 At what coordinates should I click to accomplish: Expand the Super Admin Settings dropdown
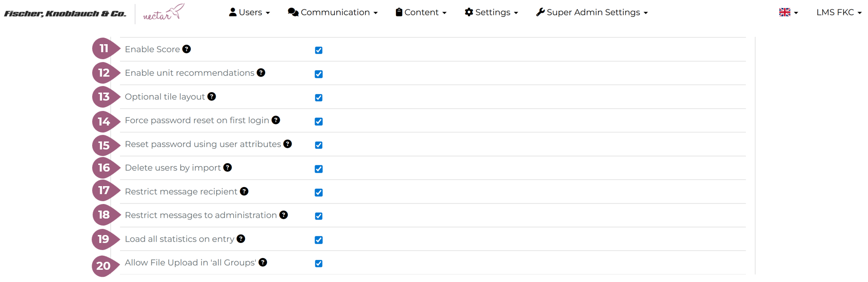click(x=592, y=13)
